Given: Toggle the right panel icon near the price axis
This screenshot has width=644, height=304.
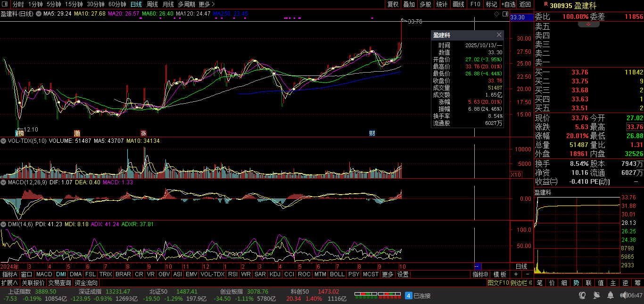Looking at the screenshot, I should pyautogui.click(x=505, y=14).
